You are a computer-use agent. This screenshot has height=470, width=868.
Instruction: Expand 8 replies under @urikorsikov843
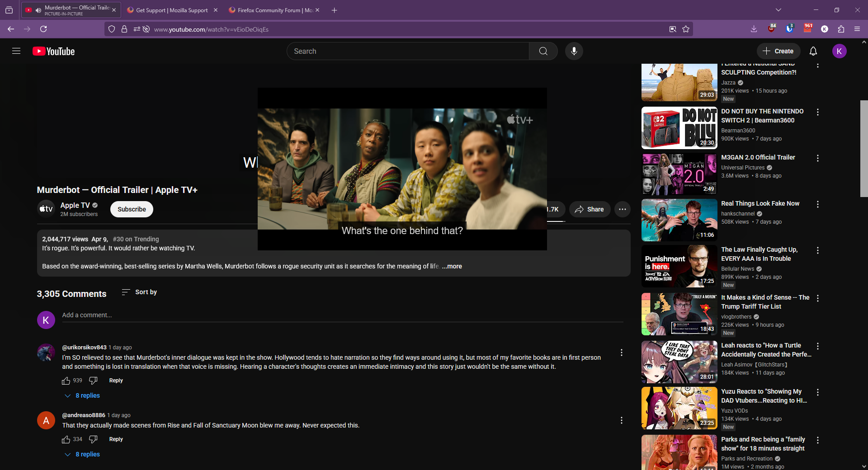point(83,395)
